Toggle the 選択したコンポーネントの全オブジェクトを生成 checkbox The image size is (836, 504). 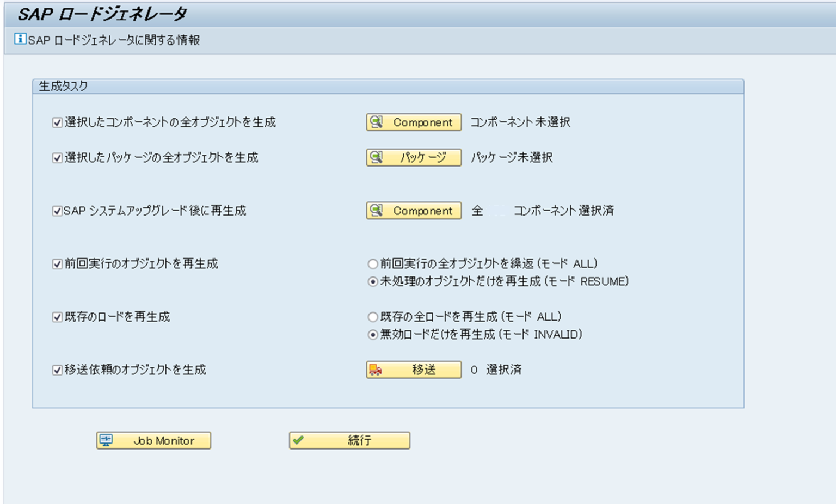57,123
